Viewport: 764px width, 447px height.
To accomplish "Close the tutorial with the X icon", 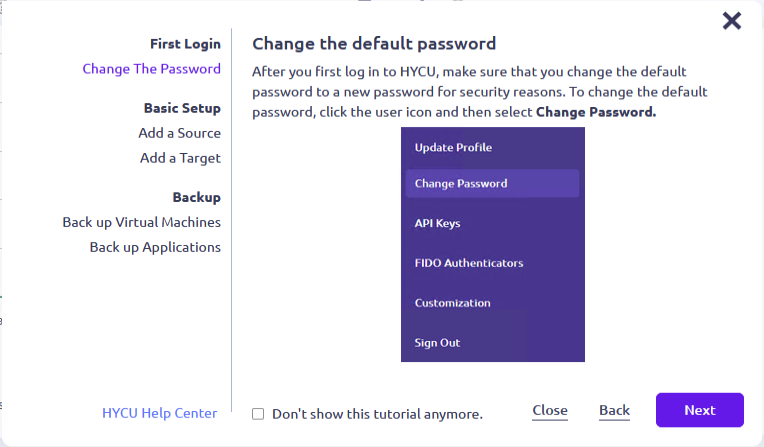I will tap(732, 21).
